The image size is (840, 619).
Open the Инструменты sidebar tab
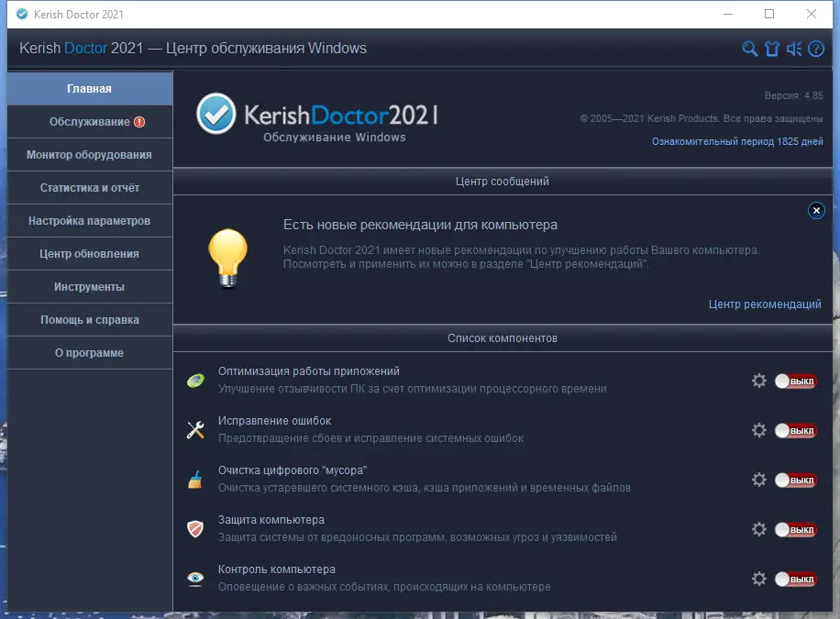click(x=89, y=286)
